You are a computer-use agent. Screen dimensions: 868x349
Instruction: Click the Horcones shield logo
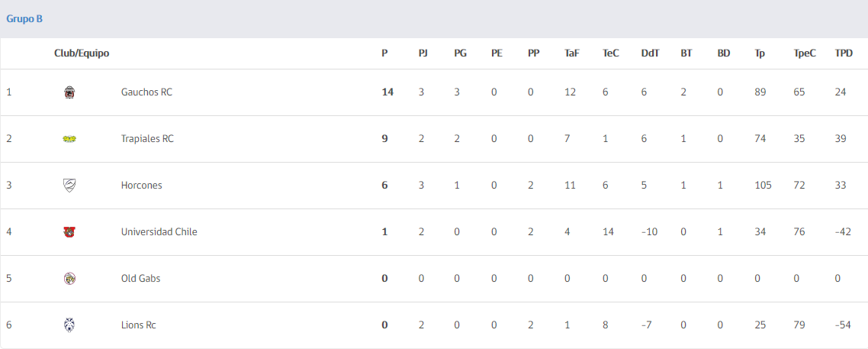click(x=69, y=186)
